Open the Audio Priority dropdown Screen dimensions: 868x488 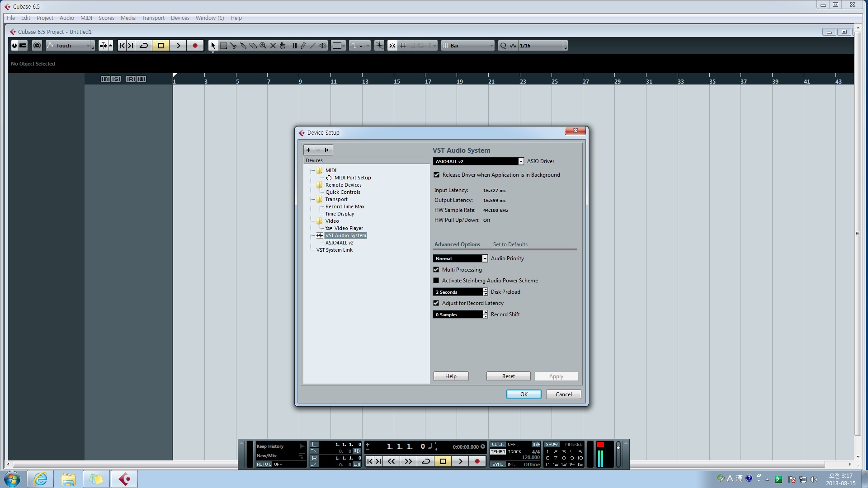(x=460, y=258)
